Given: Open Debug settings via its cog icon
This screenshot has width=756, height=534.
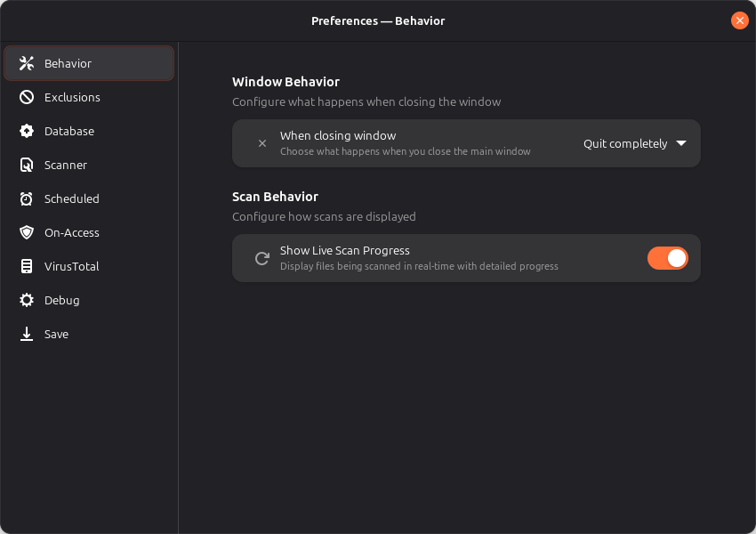Looking at the screenshot, I should point(25,300).
